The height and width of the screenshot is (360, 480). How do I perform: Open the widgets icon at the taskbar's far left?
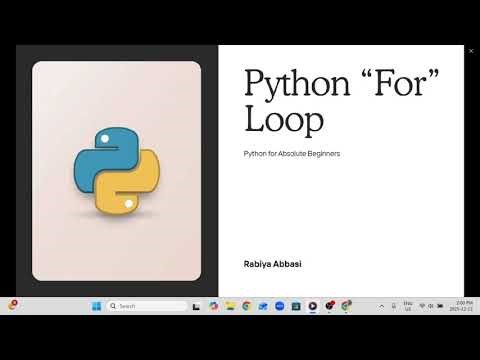tap(13, 305)
